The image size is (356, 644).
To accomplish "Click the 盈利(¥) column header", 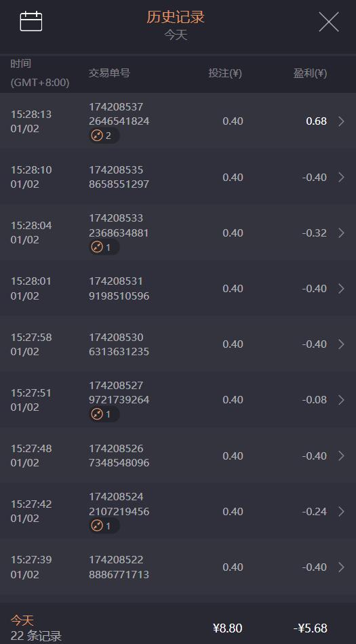I will tap(310, 73).
